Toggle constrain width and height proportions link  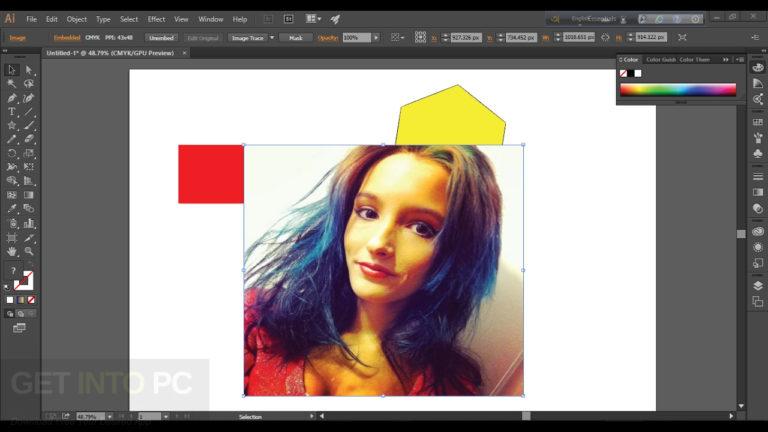pyautogui.click(x=605, y=37)
